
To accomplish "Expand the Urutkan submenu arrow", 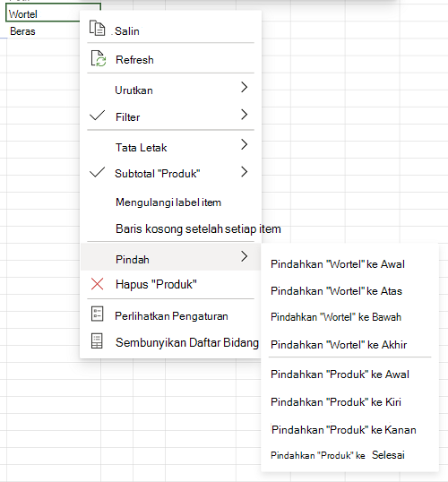I will (x=244, y=87).
